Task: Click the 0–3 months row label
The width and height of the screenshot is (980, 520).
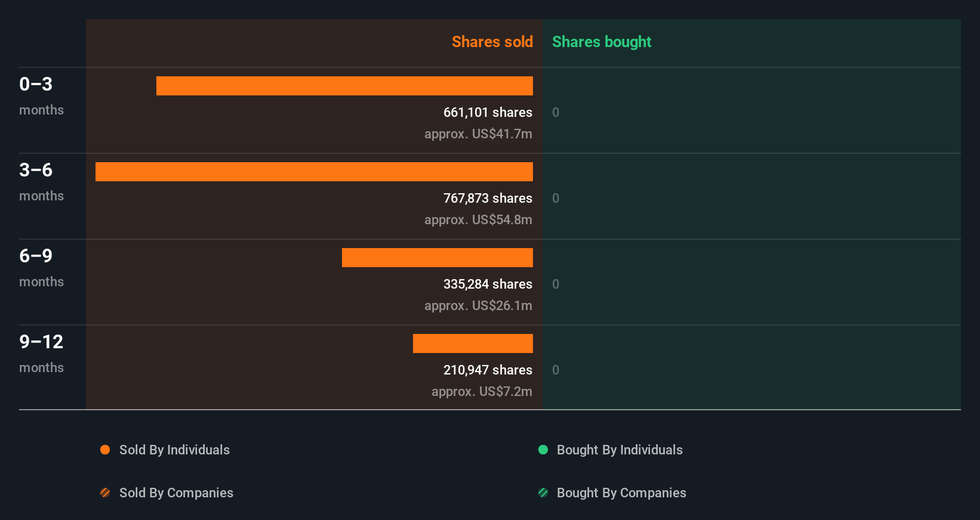Action: (41, 96)
